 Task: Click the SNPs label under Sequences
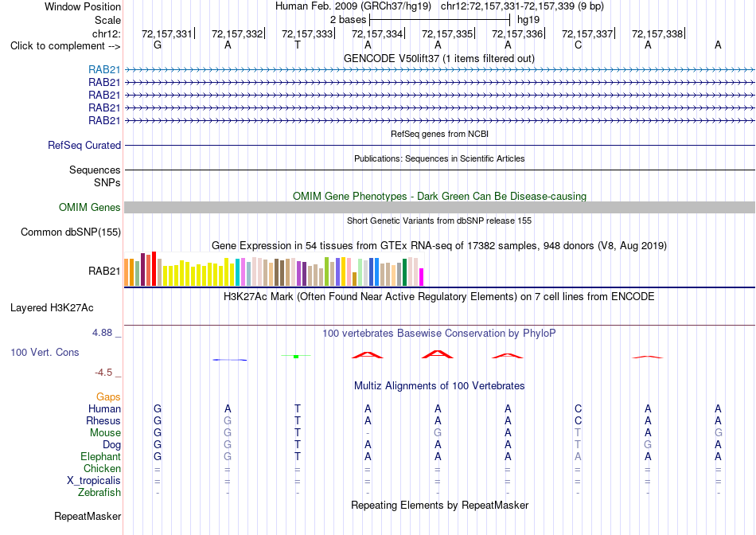point(107,183)
